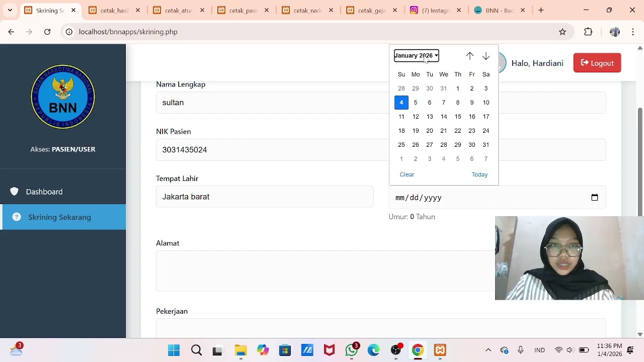Pick February 7 in the calendar grid
The height and width of the screenshot is (362, 644).
pyautogui.click(x=486, y=159)
